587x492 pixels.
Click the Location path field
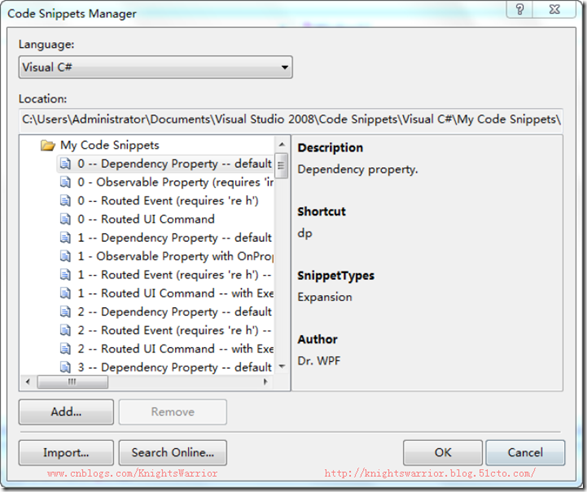click(291, 119)
